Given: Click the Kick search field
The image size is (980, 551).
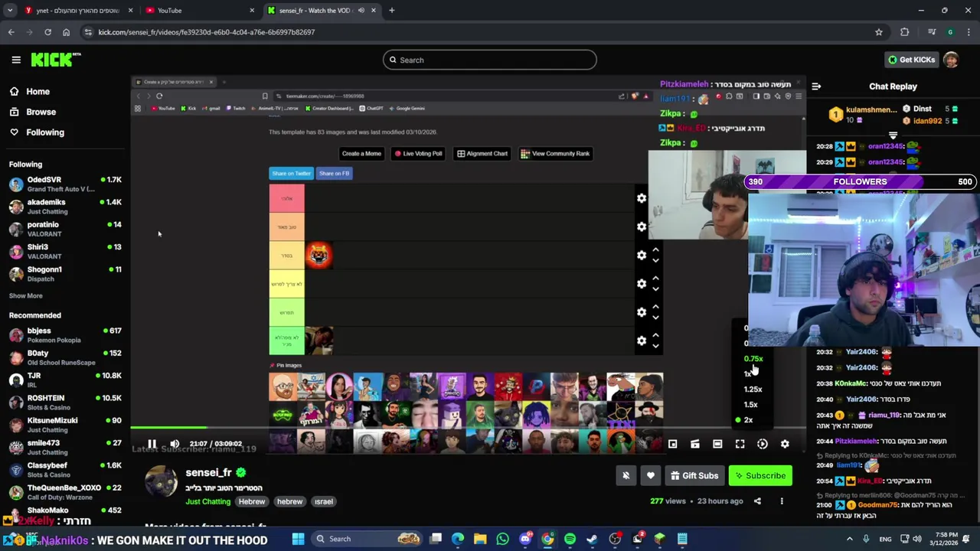Looking at the screenshot, I should click(x=490, y=60).
